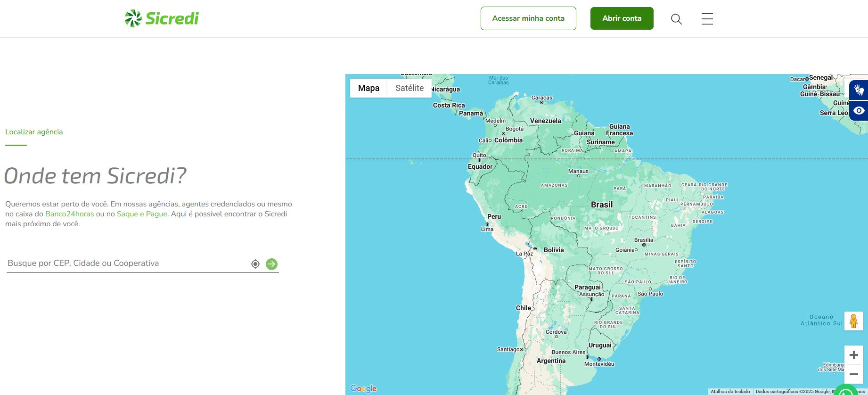Open Atalhos do teclado map link
Screen dimensions: 868x395
[x=730, y=392]
